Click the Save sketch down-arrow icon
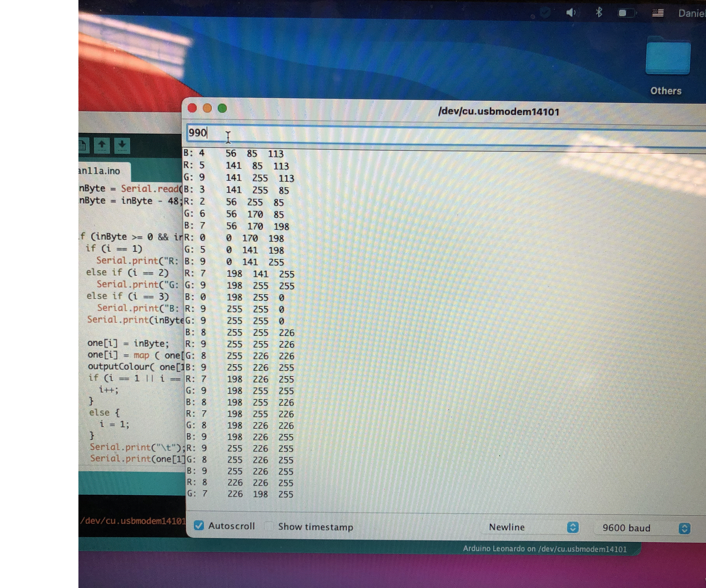 point(122,145)
